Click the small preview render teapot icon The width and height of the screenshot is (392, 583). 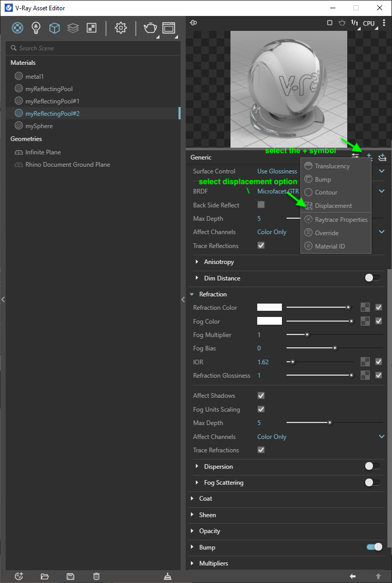click(x=342, y=23)
